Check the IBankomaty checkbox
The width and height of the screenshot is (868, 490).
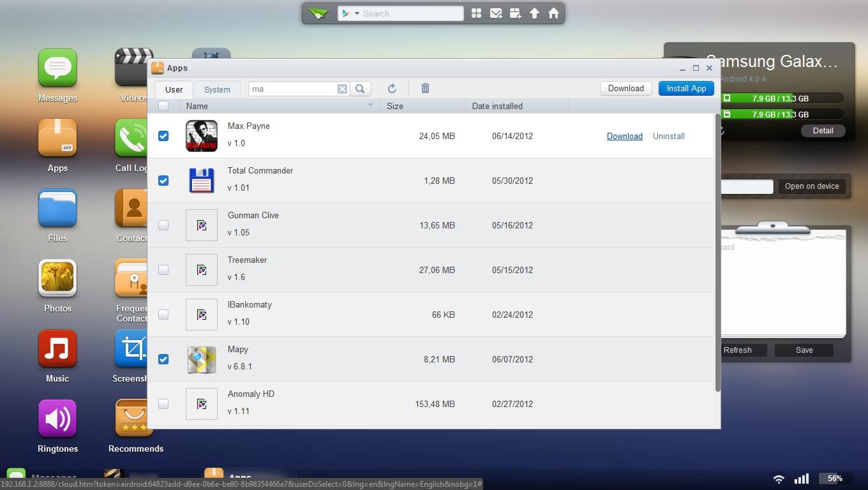(x=163, y=315)
